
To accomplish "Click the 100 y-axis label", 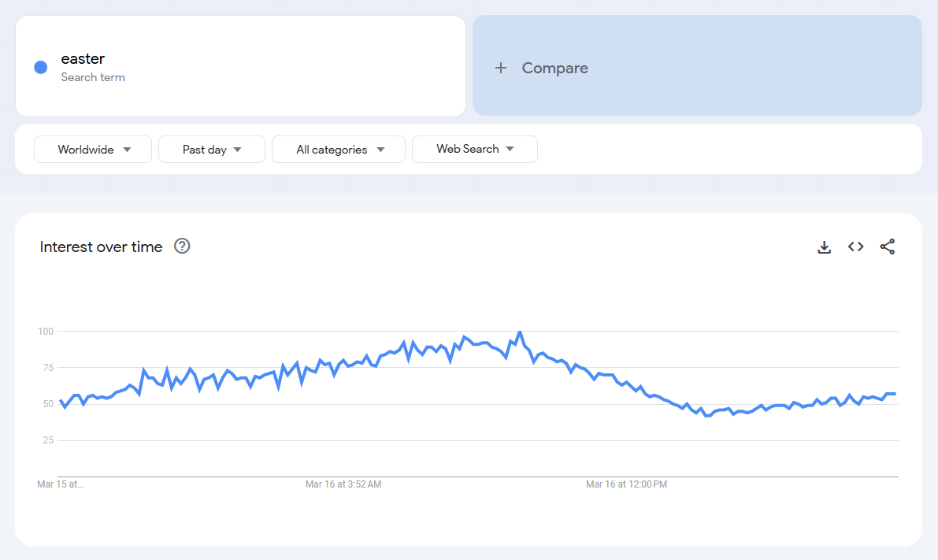I will click(46, 332).
